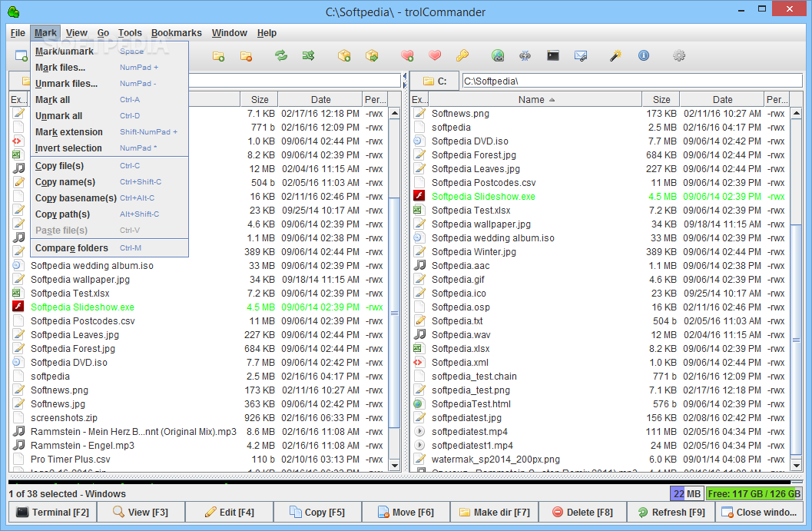This screenshot has height=531, width=812.
Task: Open the File menu
Action: coord(18,32)
